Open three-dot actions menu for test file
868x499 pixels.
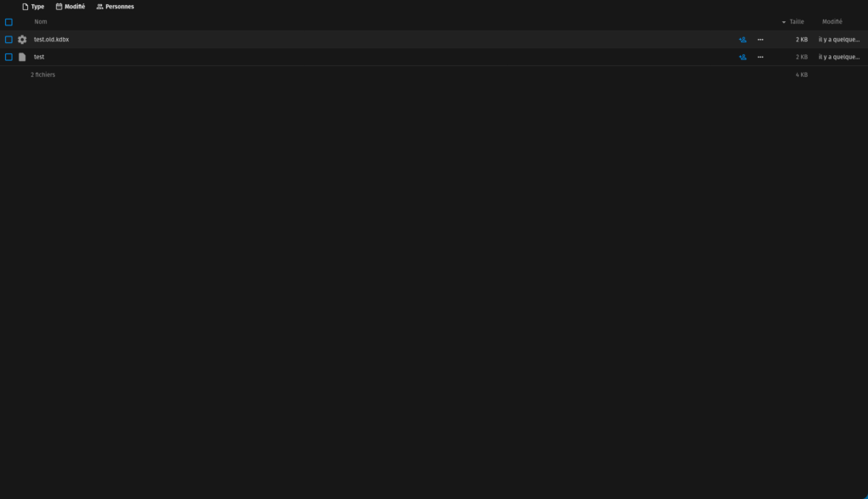760,57
